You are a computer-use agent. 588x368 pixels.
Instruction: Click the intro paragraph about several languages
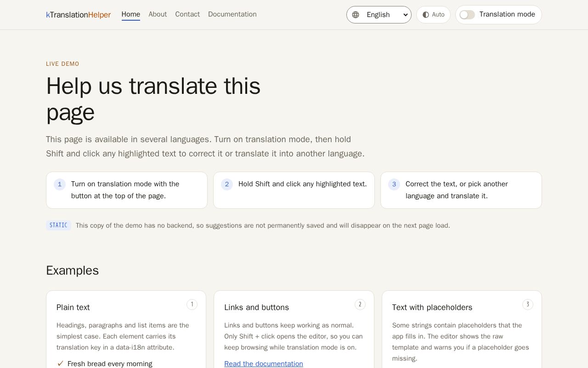tap(205, 146)
